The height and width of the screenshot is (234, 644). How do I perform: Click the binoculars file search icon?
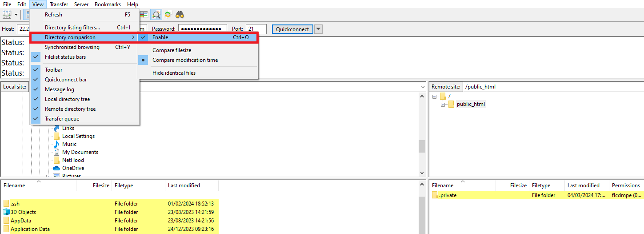pyautogui.click(x=180, y=15)
